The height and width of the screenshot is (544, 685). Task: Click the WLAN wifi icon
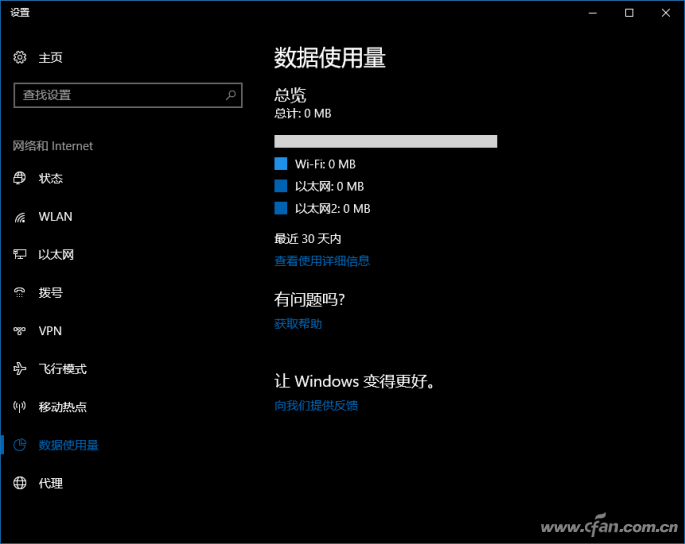click(20, 217)
